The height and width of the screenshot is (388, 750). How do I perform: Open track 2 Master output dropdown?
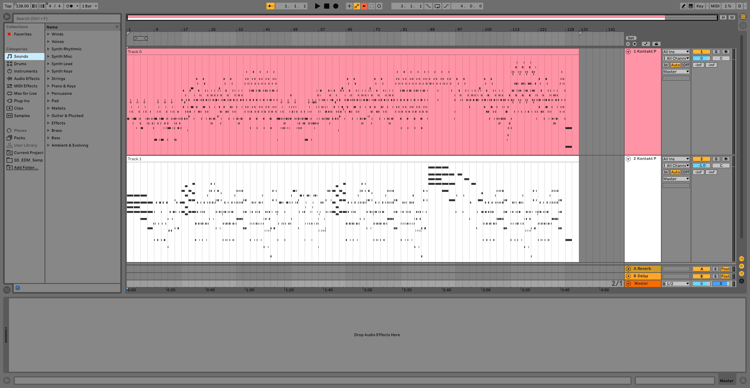click(x=676, y=179)
